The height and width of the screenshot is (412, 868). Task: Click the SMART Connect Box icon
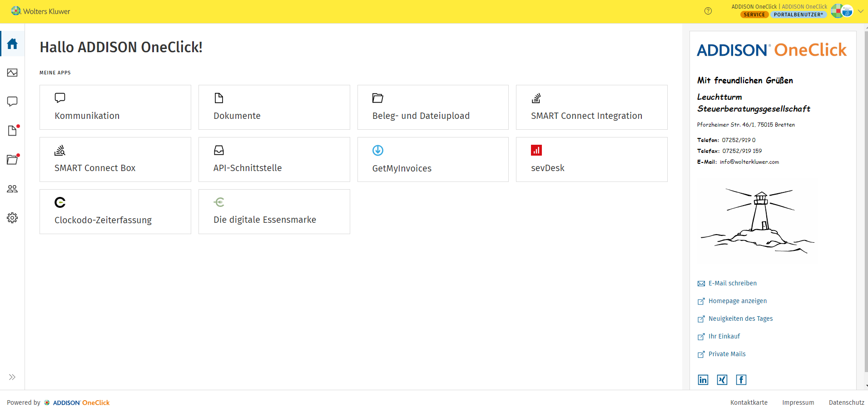pos(60,150)
